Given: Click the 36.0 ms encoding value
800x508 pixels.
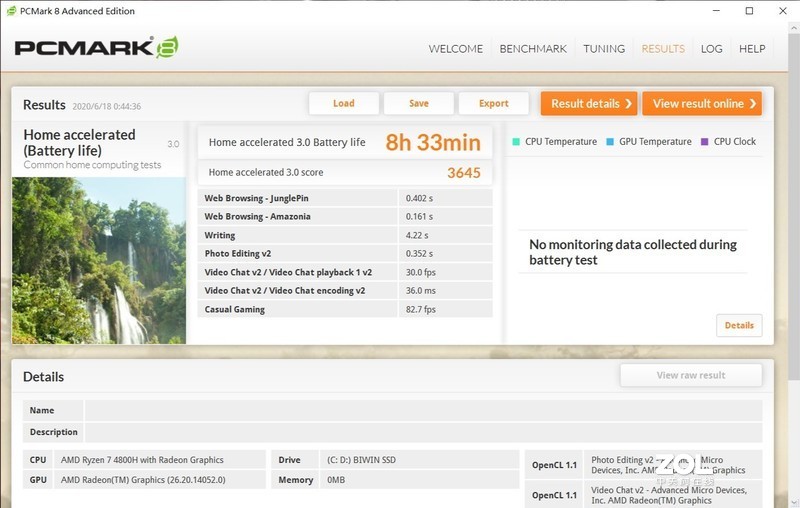Looking at the screenshot, I should coord(421,291).
